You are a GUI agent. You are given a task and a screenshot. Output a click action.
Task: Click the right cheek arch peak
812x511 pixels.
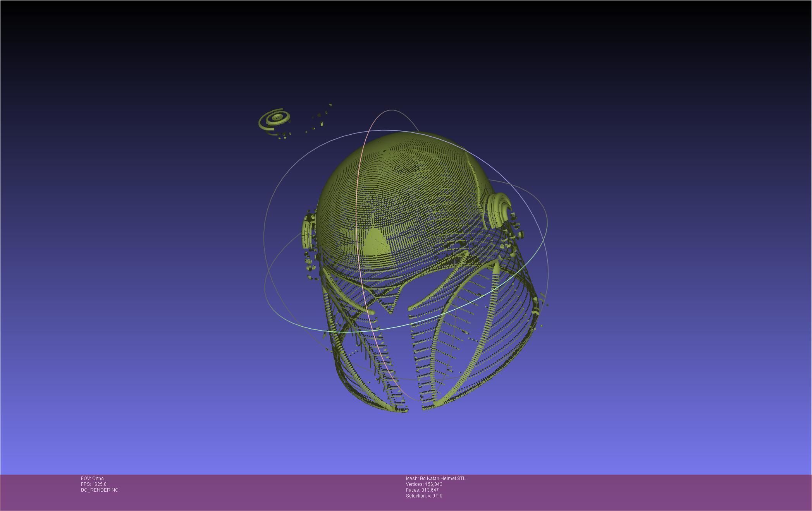point(496,265)
